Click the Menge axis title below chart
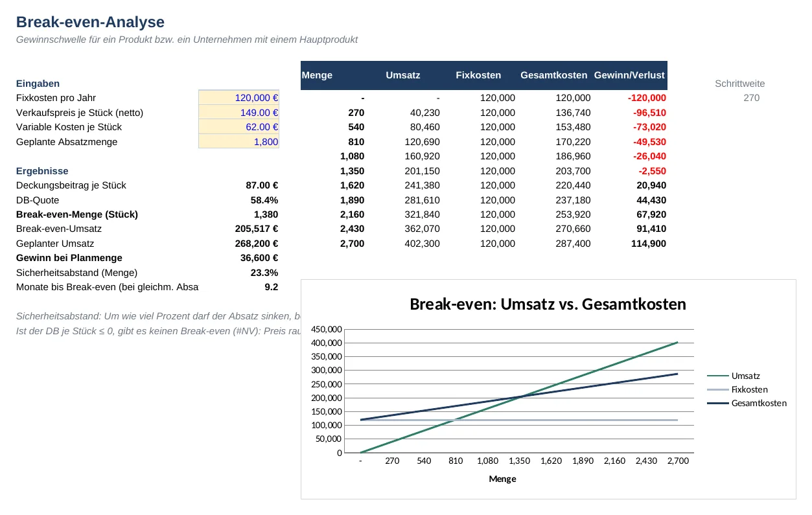 click(502, 479)
